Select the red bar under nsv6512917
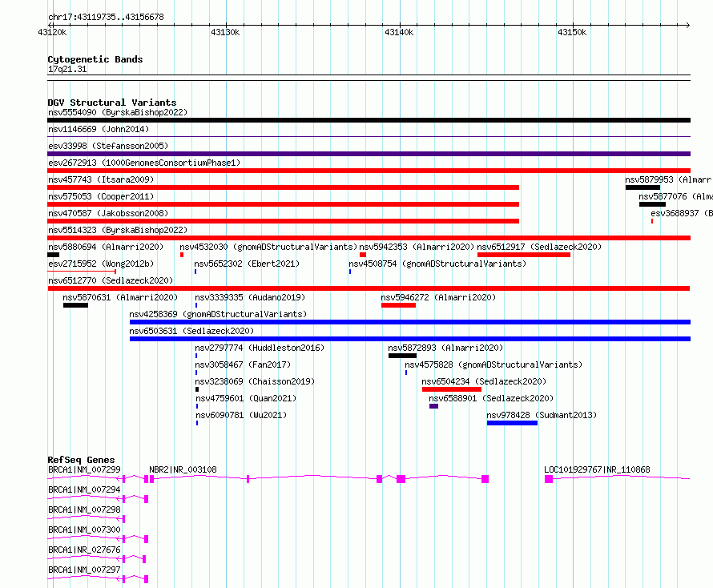The width and height of the screenshot is (713, 588). [524, 255]
